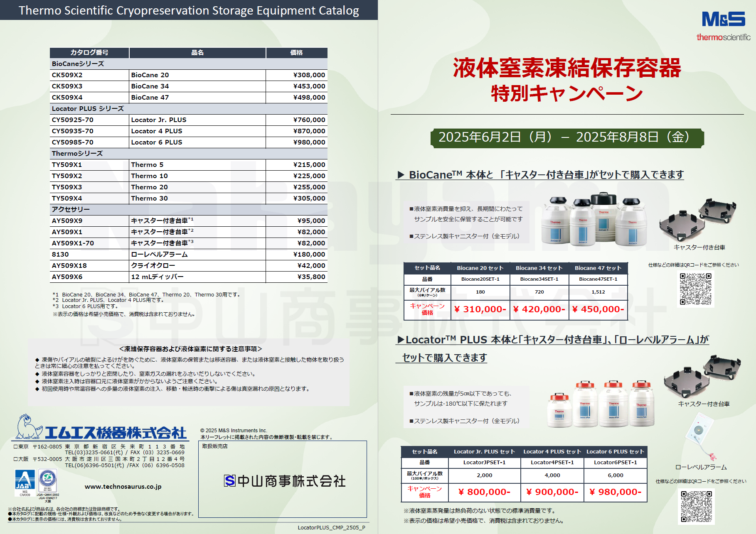Click the Nakayama Shoji S logo mark

click(230, 481)
